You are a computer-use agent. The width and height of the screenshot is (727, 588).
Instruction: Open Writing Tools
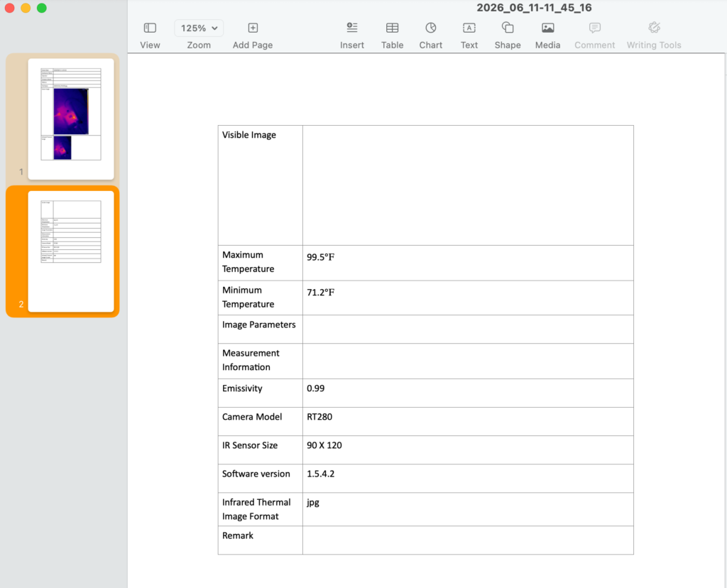tap(654, 28)
